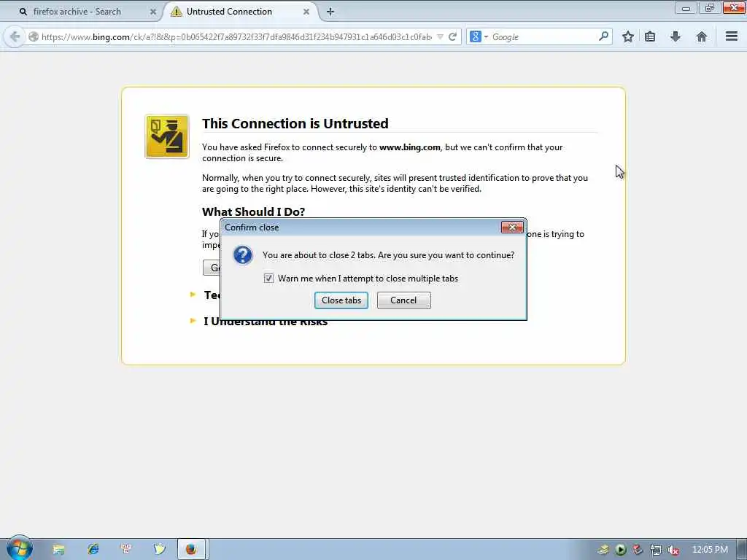The width and height of the screenshot is (747, 560).
Task: Go to the Home page icon
Action: (701, 36)
